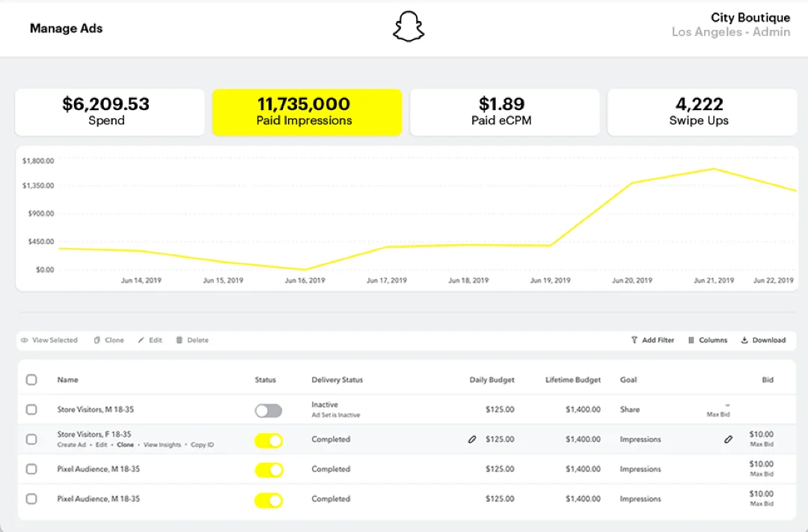Click the Delete trash icon
This screenshot has width=808, height=532.
180,340
